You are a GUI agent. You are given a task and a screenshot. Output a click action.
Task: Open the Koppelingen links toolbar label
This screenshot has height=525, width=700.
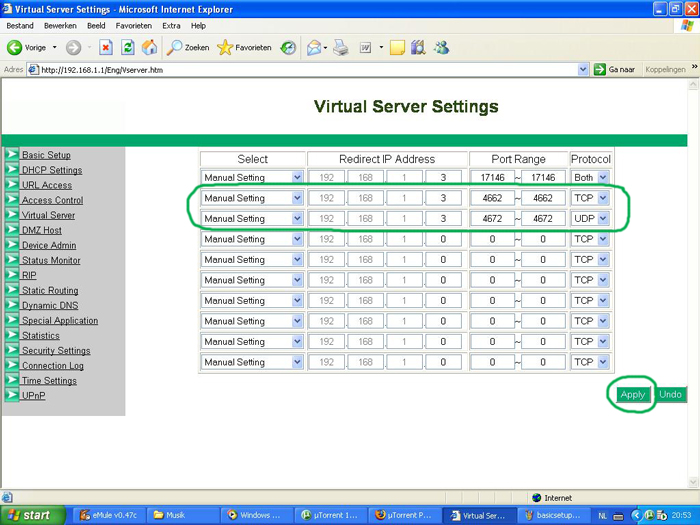(665, 69)
